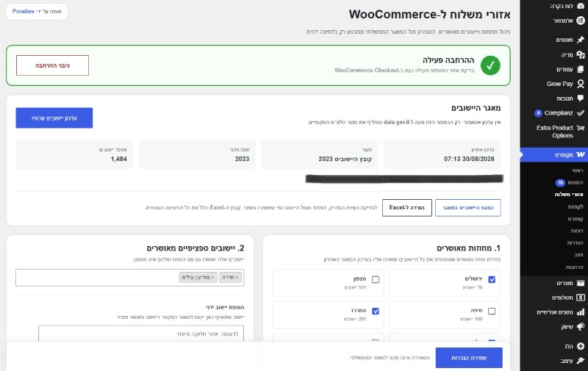Click the הורדה ל-Excel download button
The image size is (588, 371).
coord(407,208)
